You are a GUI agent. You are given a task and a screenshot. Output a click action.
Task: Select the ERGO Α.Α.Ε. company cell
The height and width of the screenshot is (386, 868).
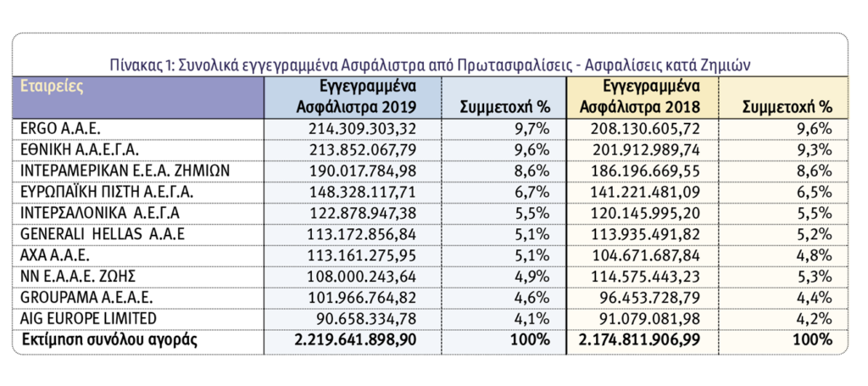[x=138, y=128]
